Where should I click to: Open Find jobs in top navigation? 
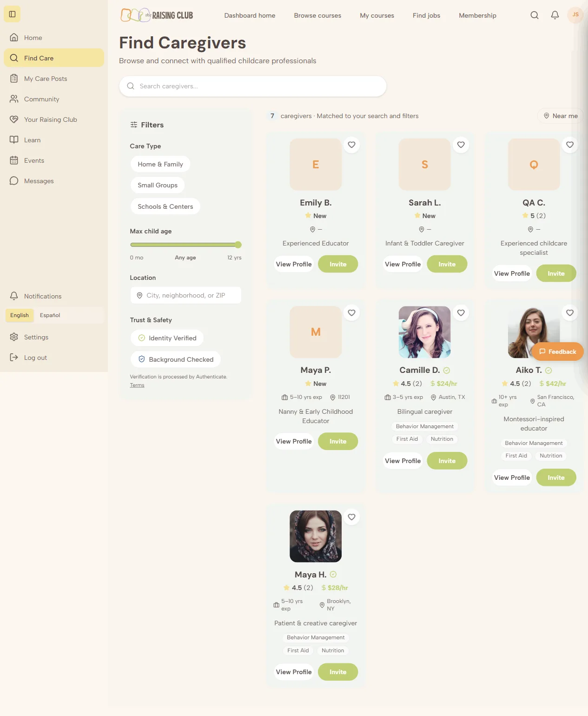pos(426,15)
